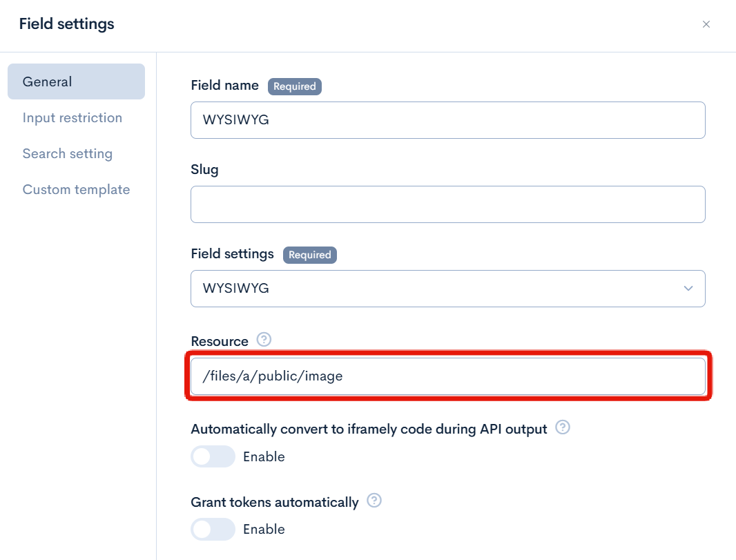Go to Custom template tab
This screenshot has height=560, width=736.
pos(76,189)
